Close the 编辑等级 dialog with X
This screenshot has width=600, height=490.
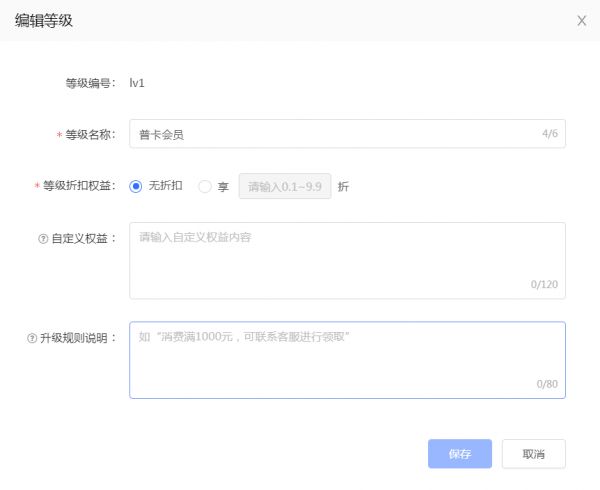click(x=581, y=20)
